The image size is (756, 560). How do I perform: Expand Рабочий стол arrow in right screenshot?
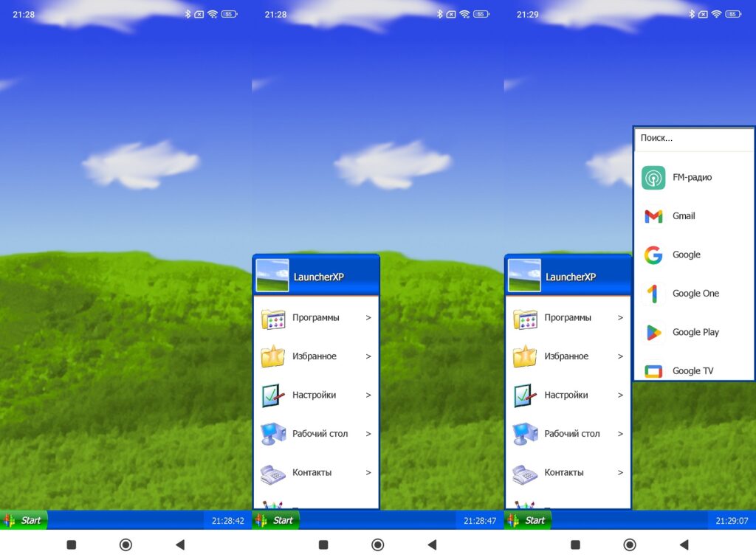coord(620,434)
